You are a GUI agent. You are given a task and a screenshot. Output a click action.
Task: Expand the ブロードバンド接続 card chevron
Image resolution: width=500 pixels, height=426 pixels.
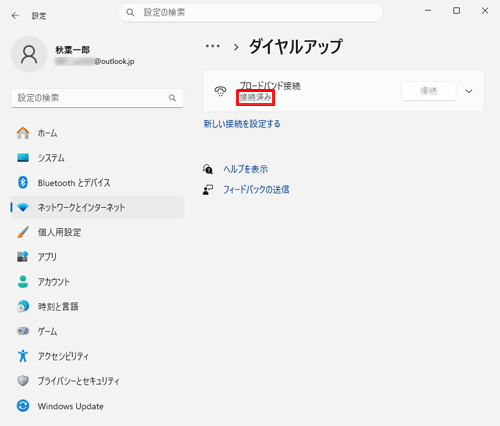(x=469, y=91)
